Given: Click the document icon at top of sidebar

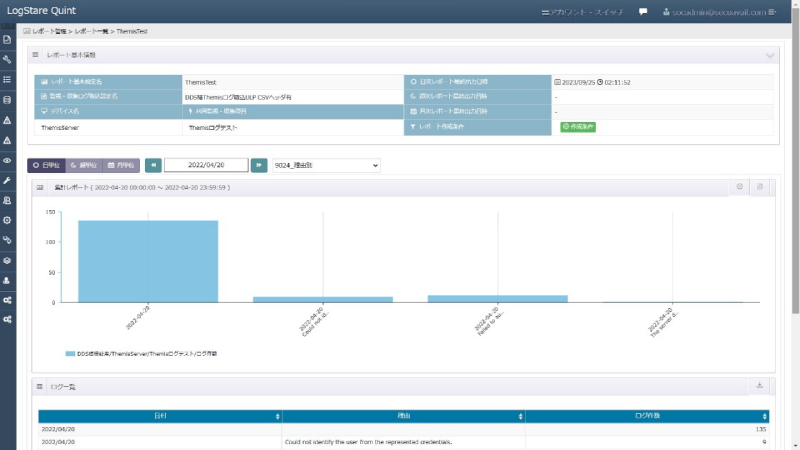Looking at the screenshot, I should pyautogui.click(x=7, y=39).
